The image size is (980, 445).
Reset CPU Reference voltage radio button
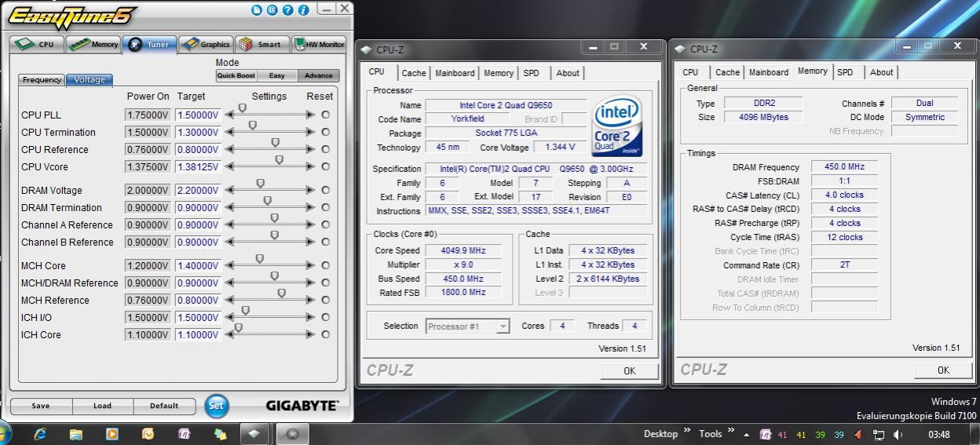coord(325,149)
